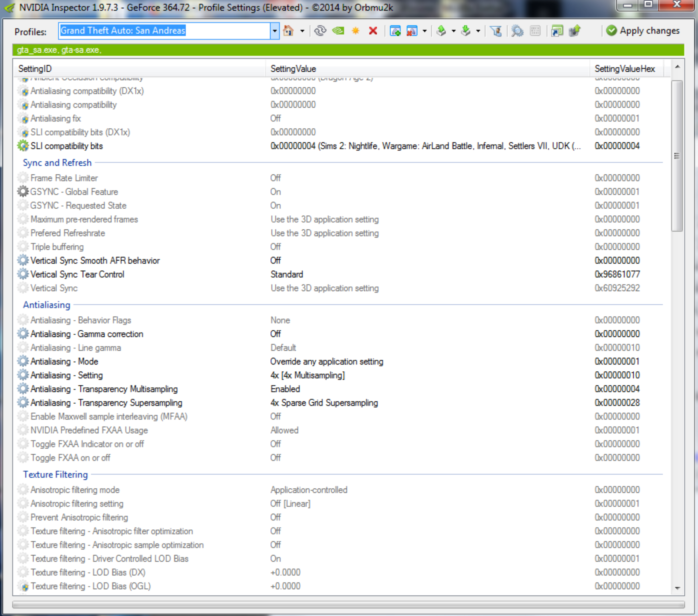Click the grey grid bit editor icon
This screenshot has height=616, width=698.
click(x=535, y=31)
